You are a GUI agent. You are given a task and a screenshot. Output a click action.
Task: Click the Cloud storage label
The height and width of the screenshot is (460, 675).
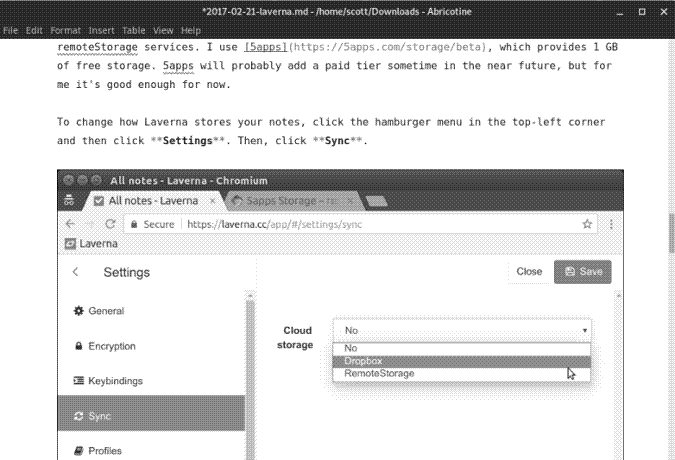[x=295, y=338]
